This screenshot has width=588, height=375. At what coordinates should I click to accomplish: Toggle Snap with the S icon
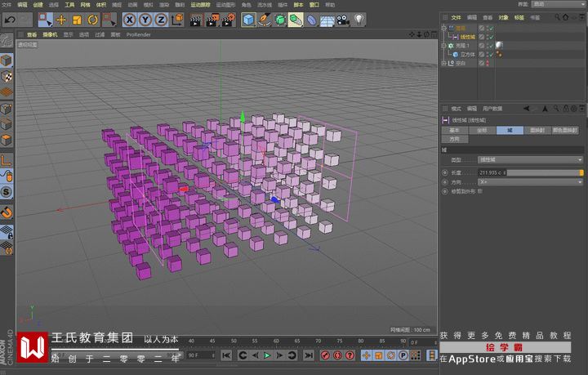pos(7,192)
